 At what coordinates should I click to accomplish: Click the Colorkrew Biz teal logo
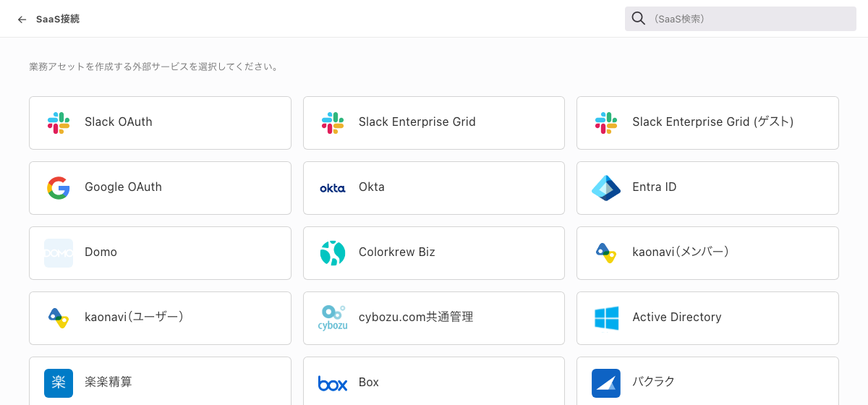point(333,253)
